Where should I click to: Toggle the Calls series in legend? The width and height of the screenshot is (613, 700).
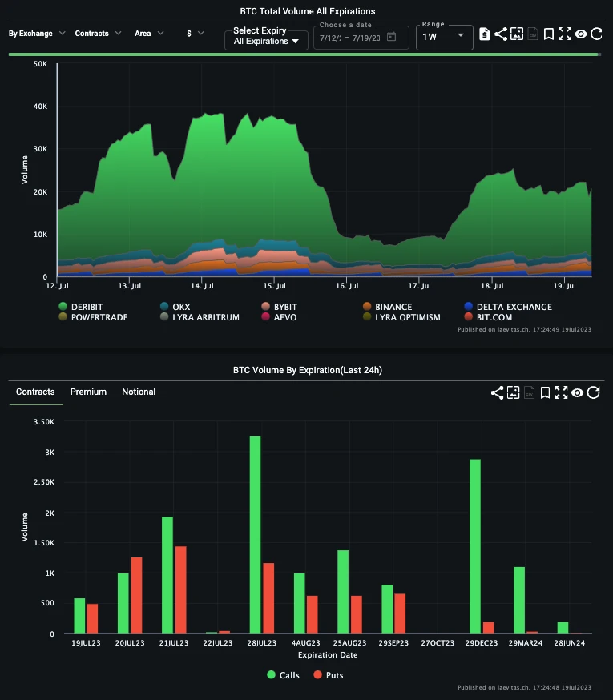(x=283, y=675)
